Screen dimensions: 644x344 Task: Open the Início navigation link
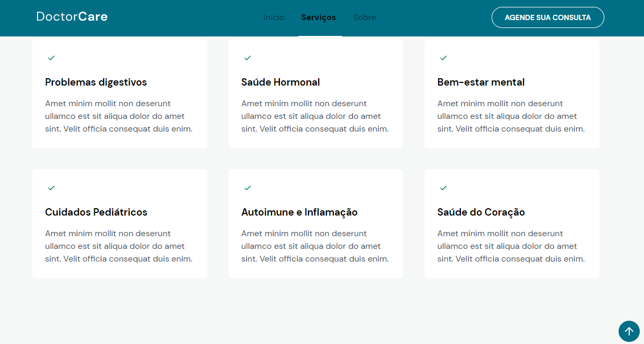(274, 17)
